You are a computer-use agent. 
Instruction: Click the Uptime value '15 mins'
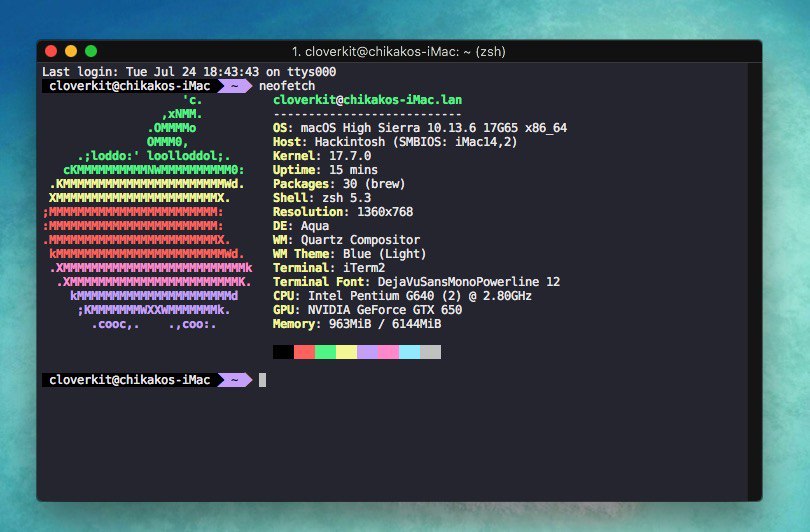point(353,169)
